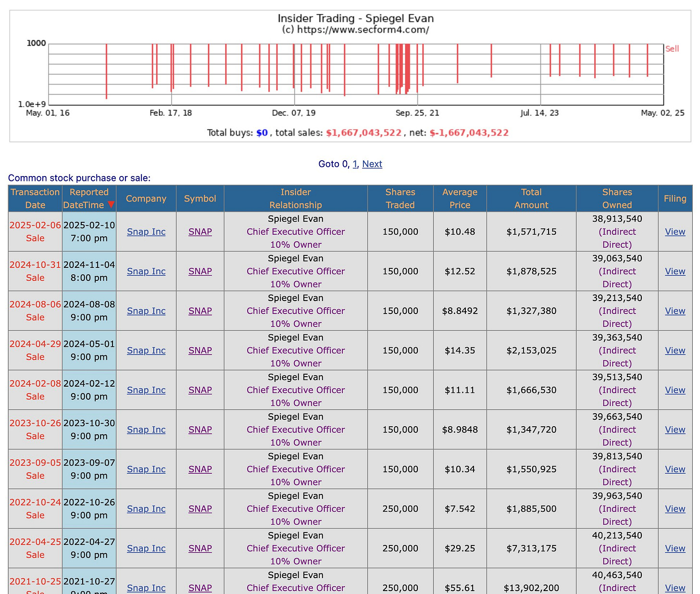Click the Insider Relationship column header
This screenshot has width=700, height=594.
click(296, 199)
